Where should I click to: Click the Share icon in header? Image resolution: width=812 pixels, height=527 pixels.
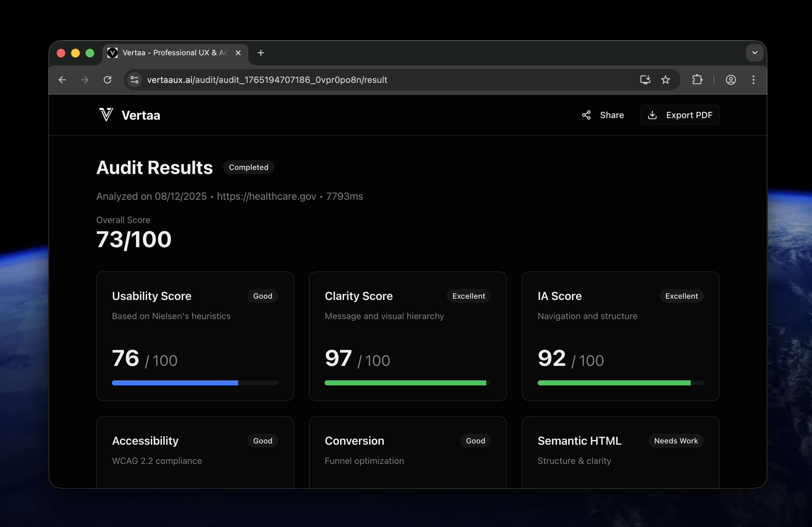[586, 115]
